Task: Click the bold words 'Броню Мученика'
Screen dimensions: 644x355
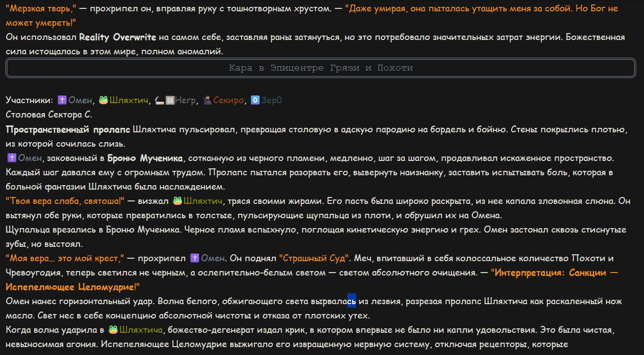Action: pyautogui.click(x=145, y=158)
